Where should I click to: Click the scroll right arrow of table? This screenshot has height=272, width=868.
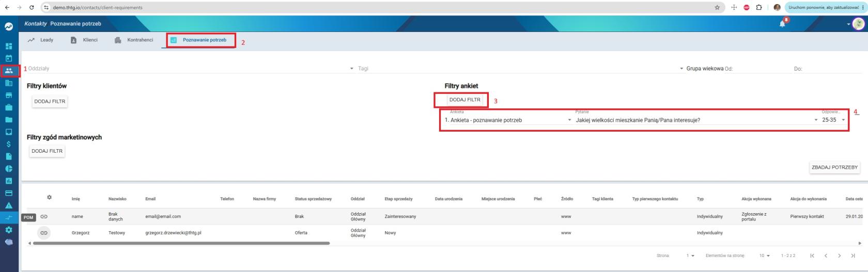860,243
